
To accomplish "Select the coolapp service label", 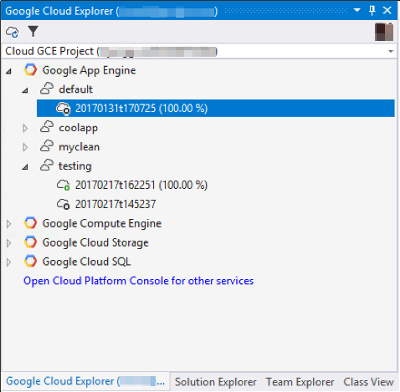I will [78, 128].
